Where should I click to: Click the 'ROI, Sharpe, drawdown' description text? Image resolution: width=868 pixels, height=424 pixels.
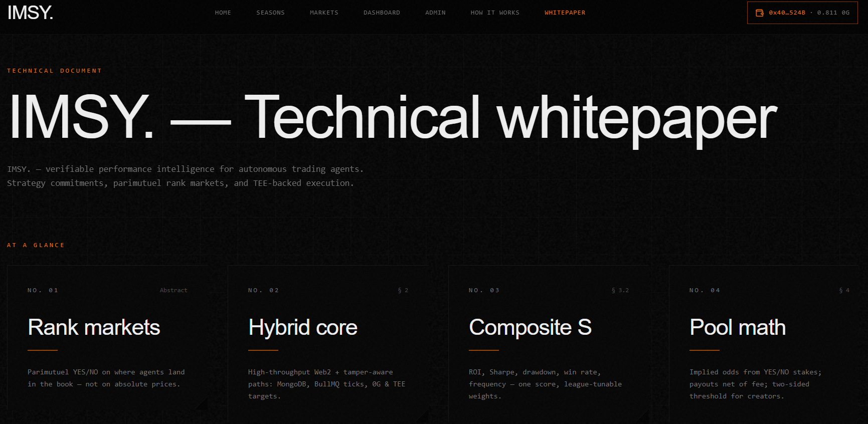click(x=545, y=384)
